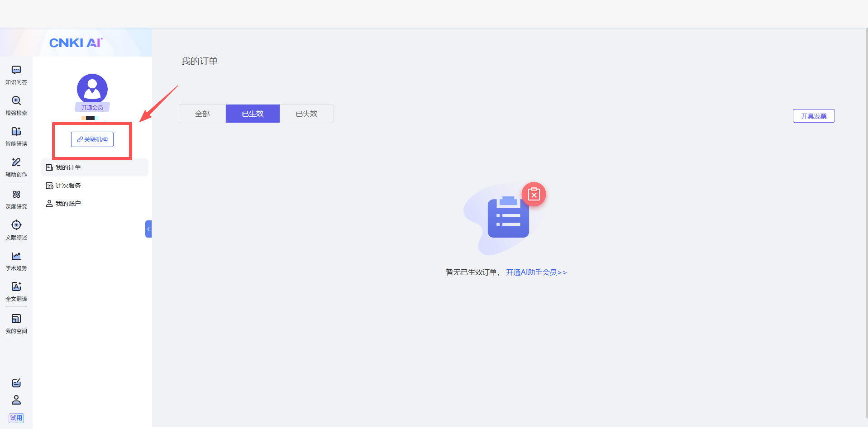The image size is (868, 429).
Task: Open the 学术趋势 chart icon
Action: tap(16, 256)
